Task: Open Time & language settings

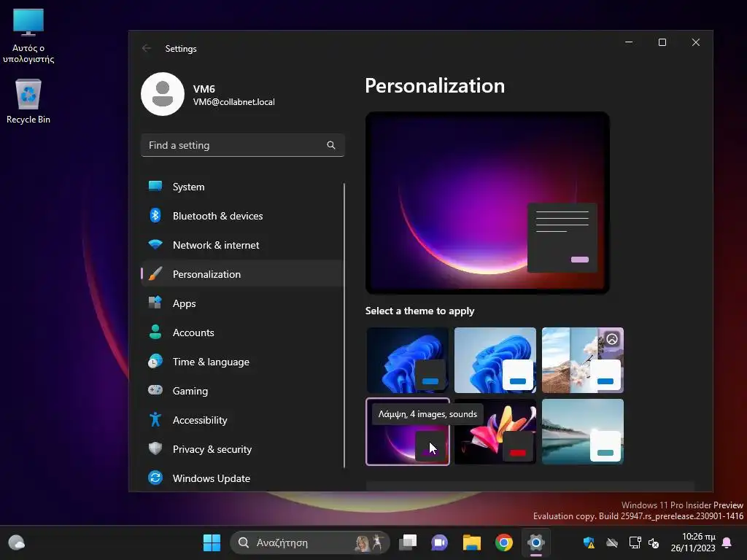Action: (x=242, y=362)
